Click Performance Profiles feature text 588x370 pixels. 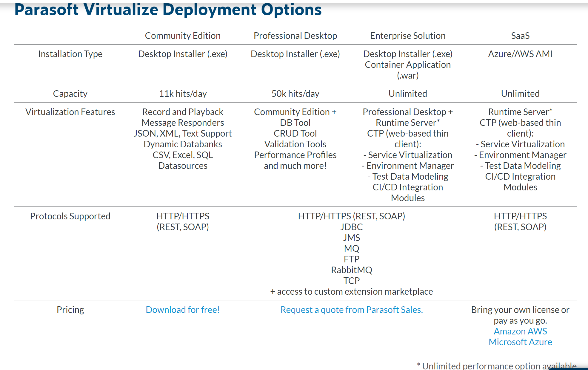coord(295,155)
